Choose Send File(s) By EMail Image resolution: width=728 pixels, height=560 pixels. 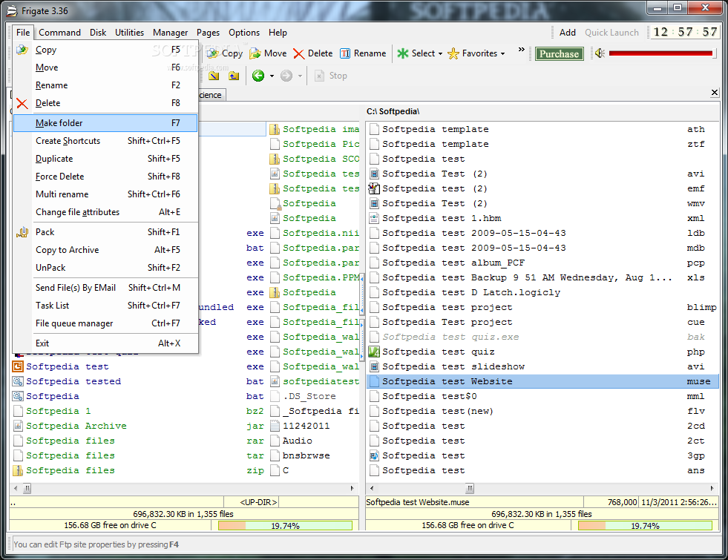point(105,288)
